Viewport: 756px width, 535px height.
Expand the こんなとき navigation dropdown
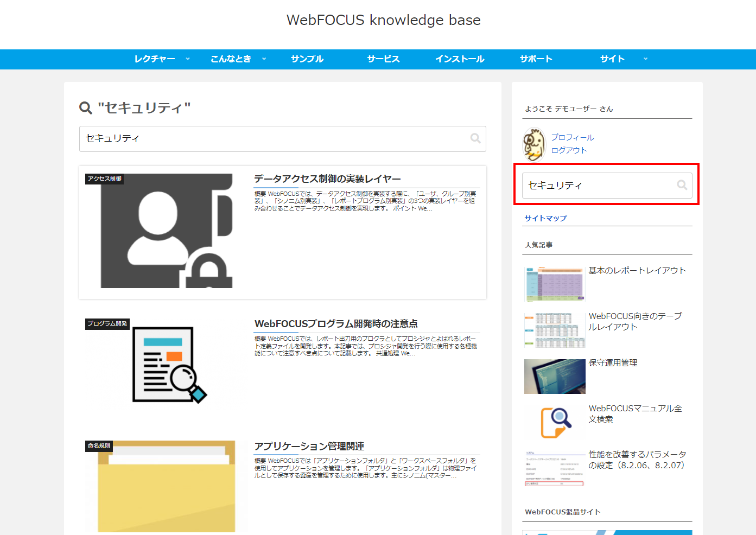(264, 59)
